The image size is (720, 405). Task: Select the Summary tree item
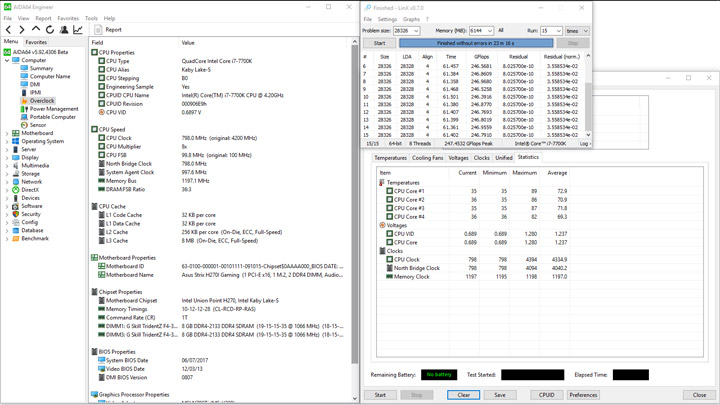click(41, 68)
